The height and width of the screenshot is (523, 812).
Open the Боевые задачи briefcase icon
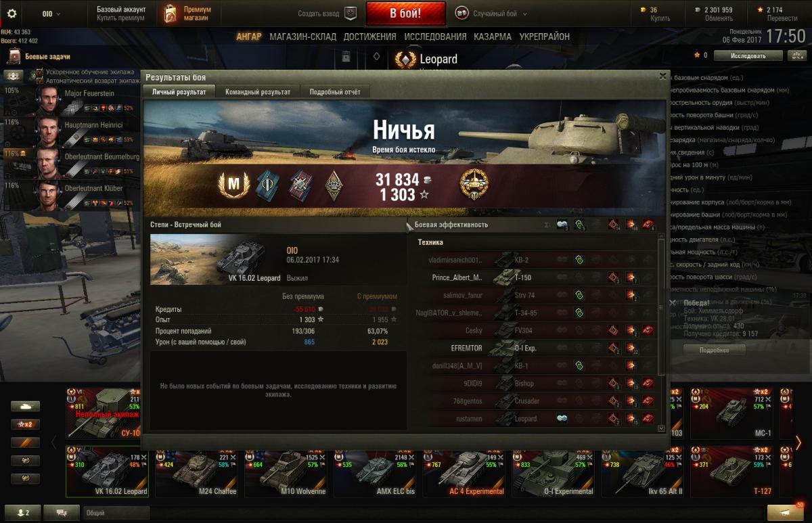pyautogui.click(x=14, y=56)
